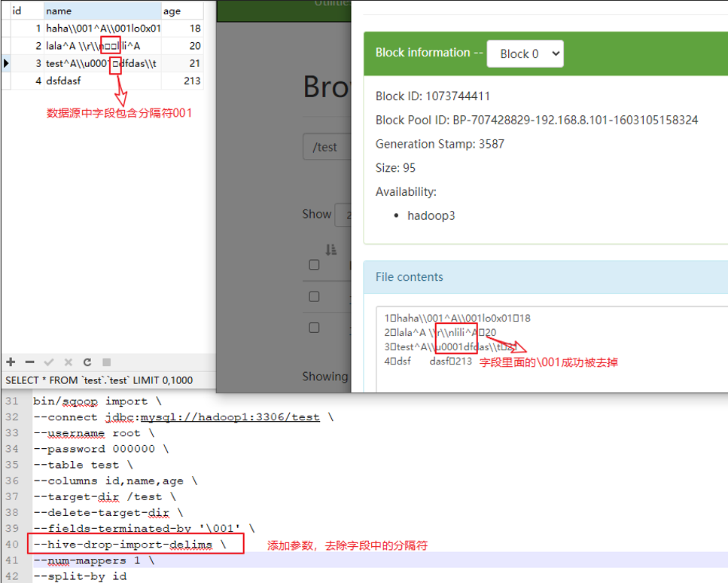Image resolution: width=728 pixels, height=583 pixels.
Task: Click the apply changes checkmark icon
Action: [x=49, y=362]
